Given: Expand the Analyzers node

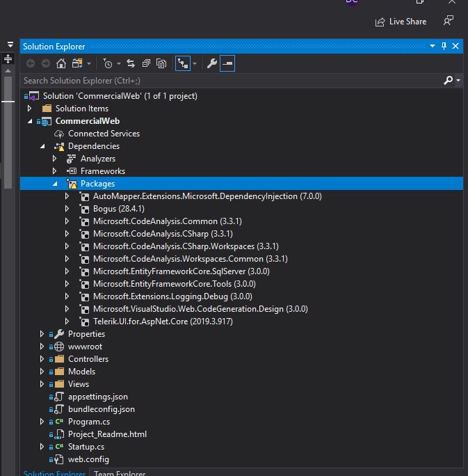Looking at the screenshot, I should [55, 159].
